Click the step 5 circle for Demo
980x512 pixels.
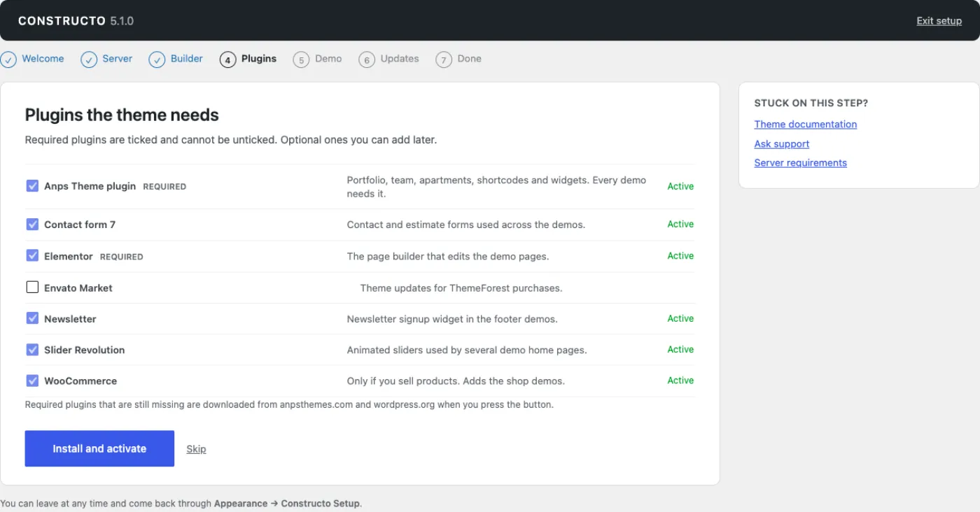tap(301, 59)
